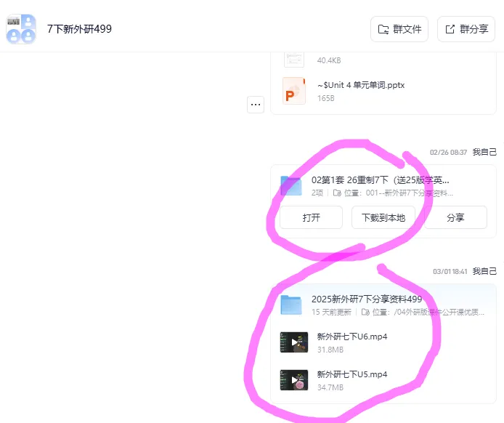This screenshot has width=504, height=423.
Task: Click the location path icon under 2025新外研7下 folder
Action: (365, 312)
